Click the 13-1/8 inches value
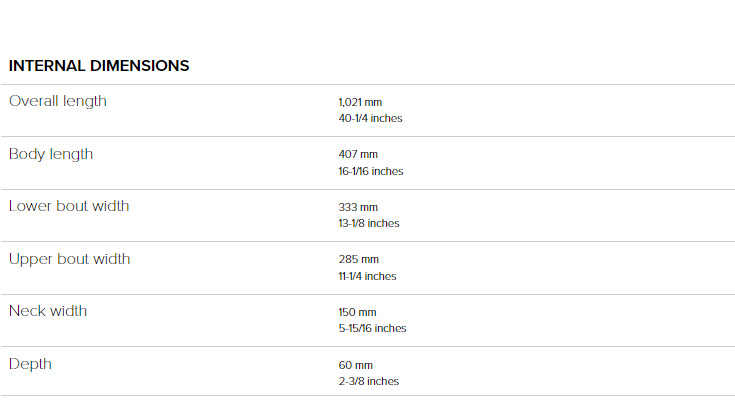Screen dimensions: 735x400 [369, 223]
